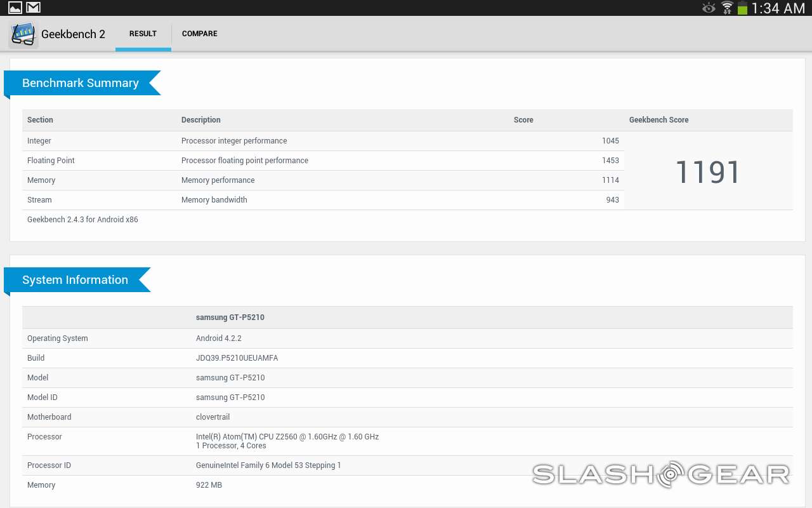Switch to the RESULT tab
The height and width of the screenshot is (508, 812).
[143, 34]
